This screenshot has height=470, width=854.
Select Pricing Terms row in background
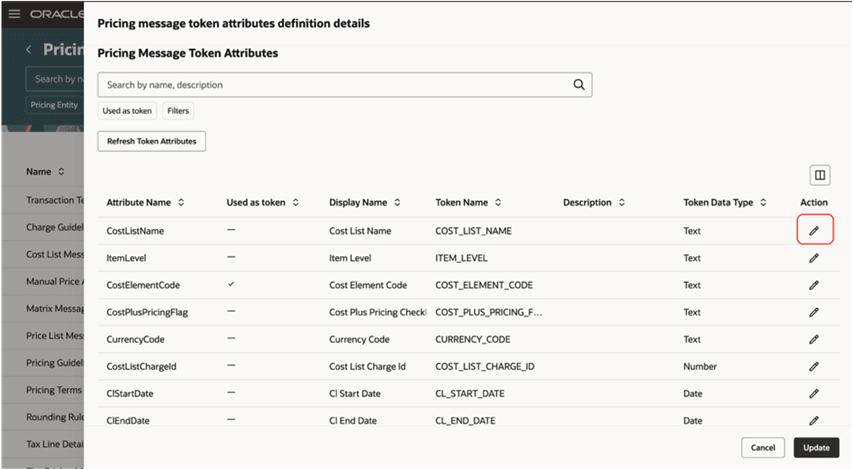[53, 390]
